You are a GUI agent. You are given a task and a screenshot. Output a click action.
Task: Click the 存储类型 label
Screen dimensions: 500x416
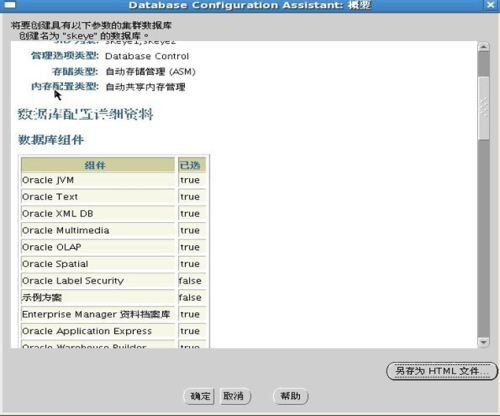75,71
